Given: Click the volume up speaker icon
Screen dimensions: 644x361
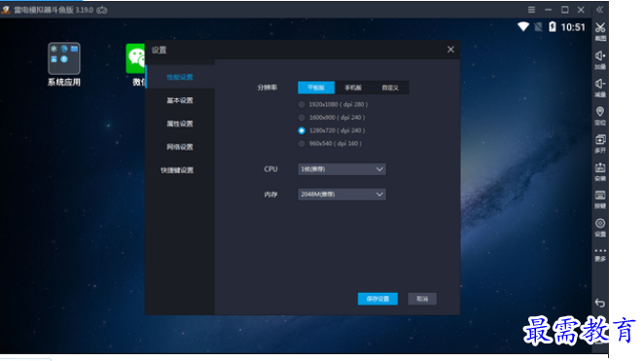Looking at the screenshot, I should [x=600, y=55].
